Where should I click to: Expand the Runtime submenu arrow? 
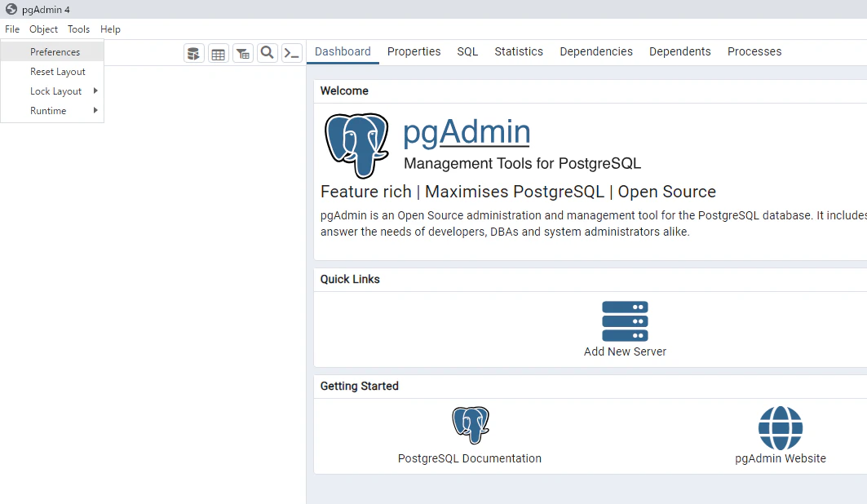[x=95, y=110]
